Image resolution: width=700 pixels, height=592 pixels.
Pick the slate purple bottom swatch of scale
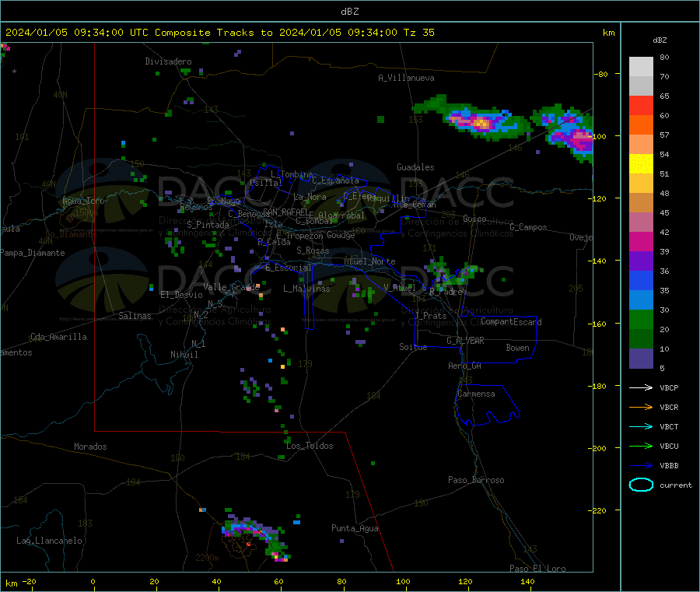pos(641,359)
